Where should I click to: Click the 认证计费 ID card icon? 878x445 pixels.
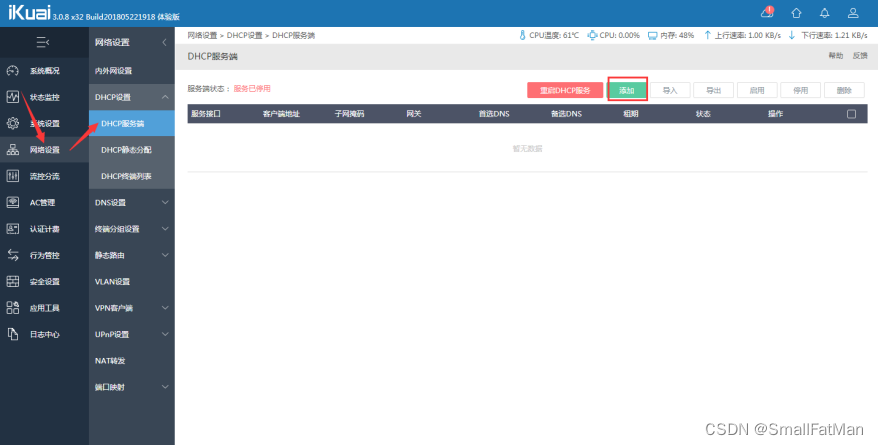coord(13,229)
